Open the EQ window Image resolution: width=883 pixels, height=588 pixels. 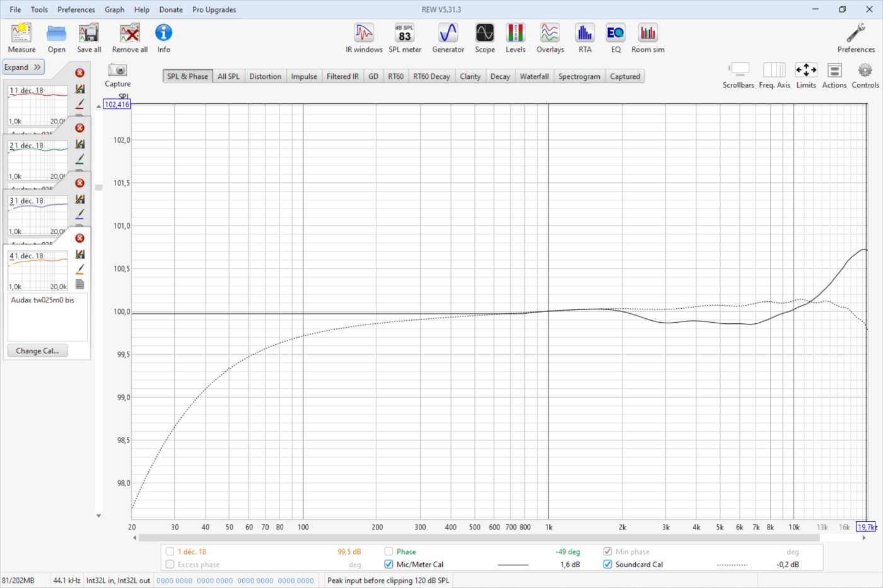tap(616, 38)
